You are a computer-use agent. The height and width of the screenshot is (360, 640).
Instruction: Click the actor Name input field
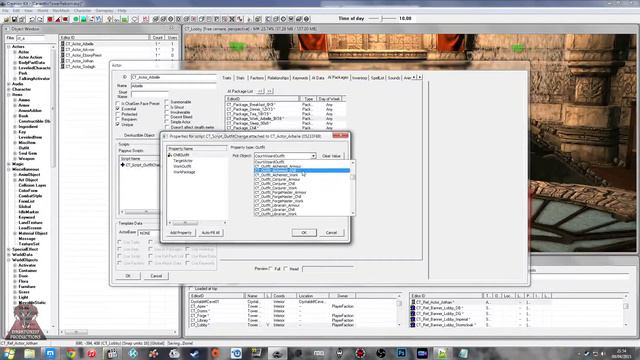tap(173, 86)
